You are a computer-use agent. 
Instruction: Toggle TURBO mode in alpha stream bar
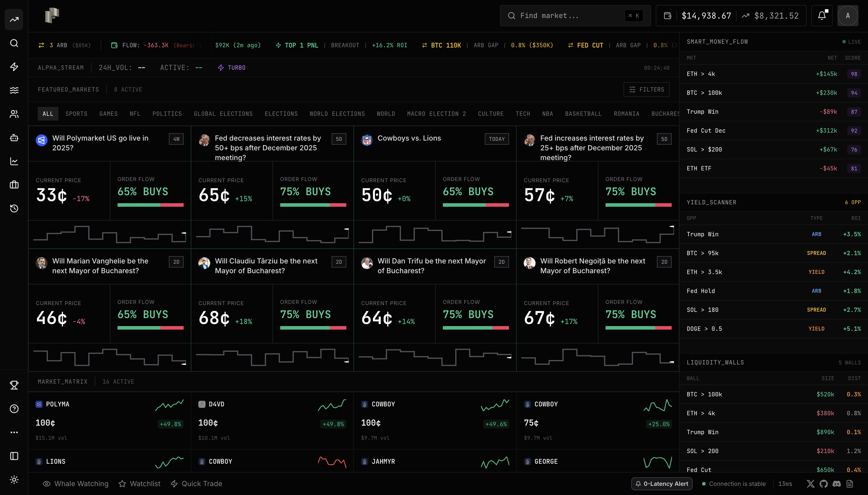(x=232, y=68)
